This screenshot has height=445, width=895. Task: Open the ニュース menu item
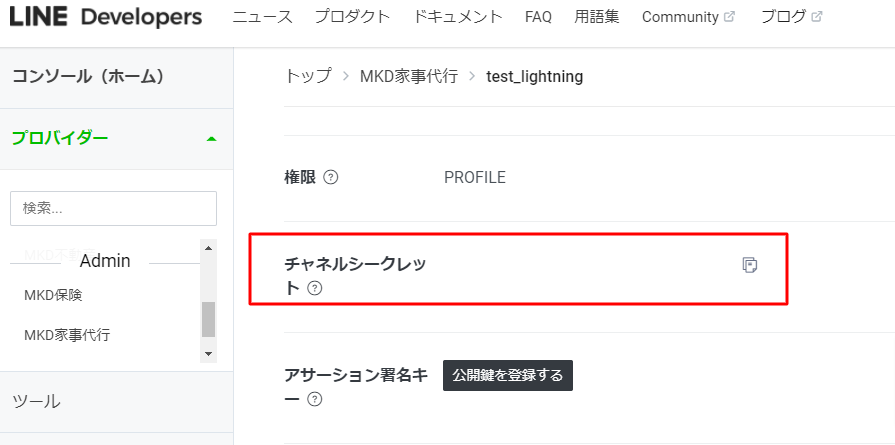(x=263, y=17)
